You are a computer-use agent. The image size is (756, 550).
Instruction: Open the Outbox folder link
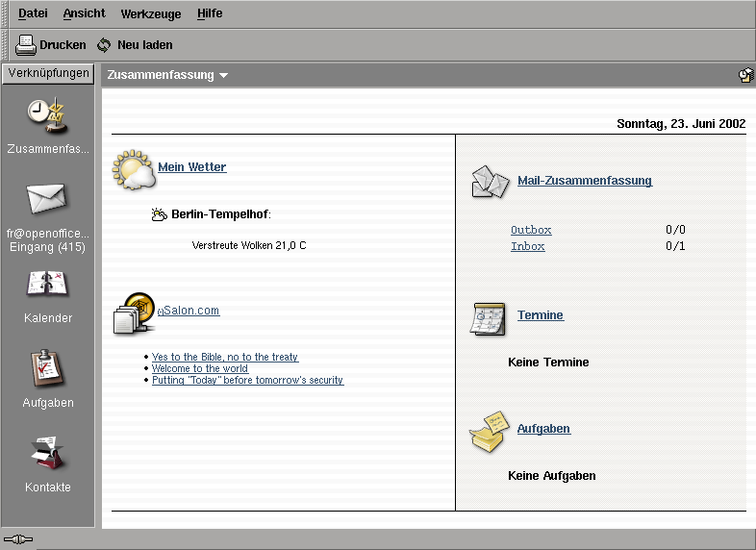tap(531, 230)
